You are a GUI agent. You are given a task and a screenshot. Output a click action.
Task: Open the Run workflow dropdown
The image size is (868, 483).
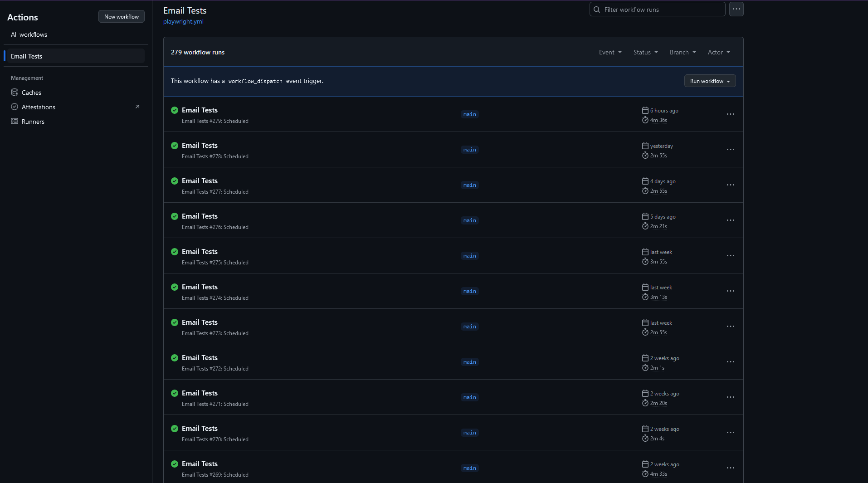tap(710, 81)
